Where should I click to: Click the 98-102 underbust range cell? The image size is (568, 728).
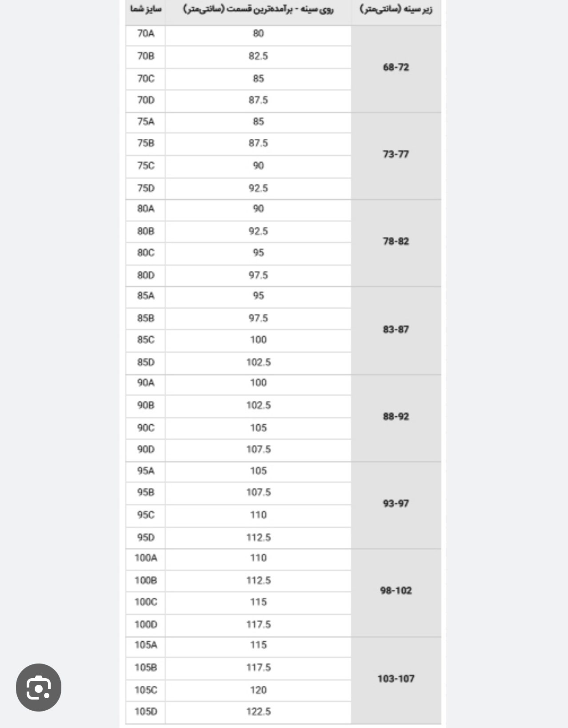pos(396,591)
